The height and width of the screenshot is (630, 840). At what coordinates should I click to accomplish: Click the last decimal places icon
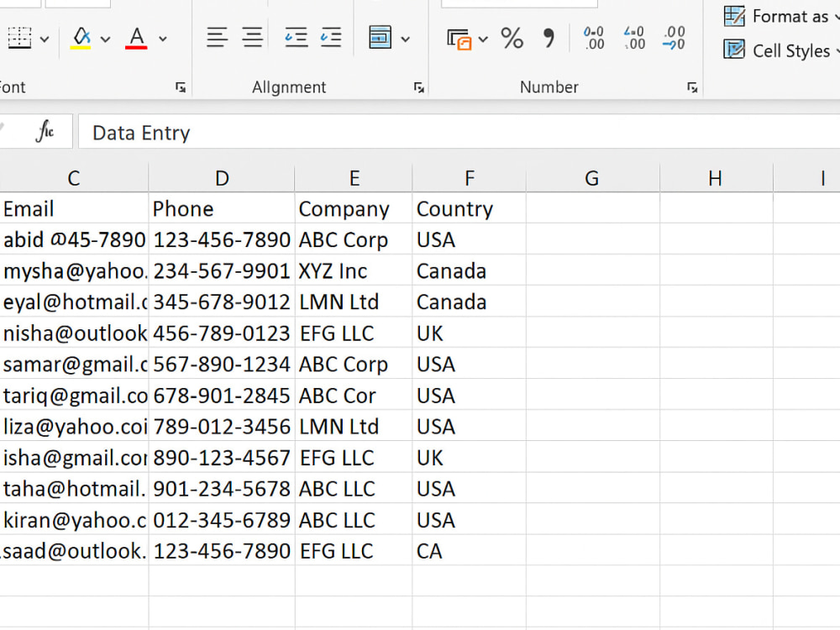[674, 38]
